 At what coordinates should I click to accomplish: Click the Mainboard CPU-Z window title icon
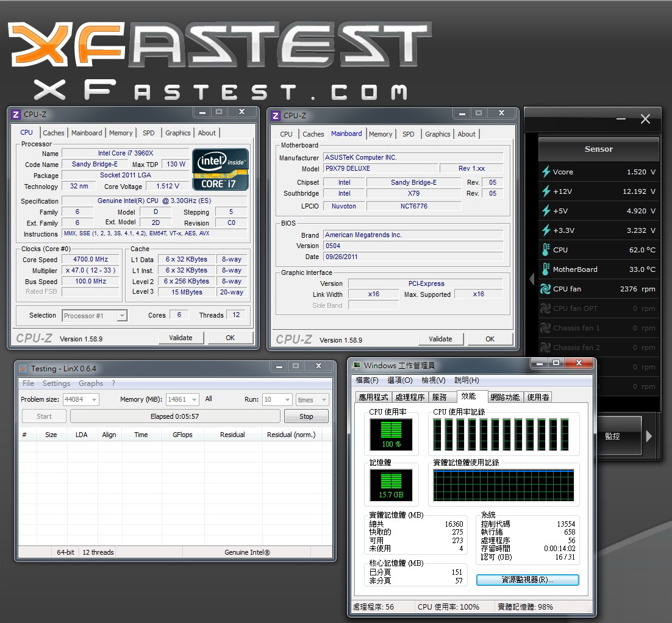point(276,116)
